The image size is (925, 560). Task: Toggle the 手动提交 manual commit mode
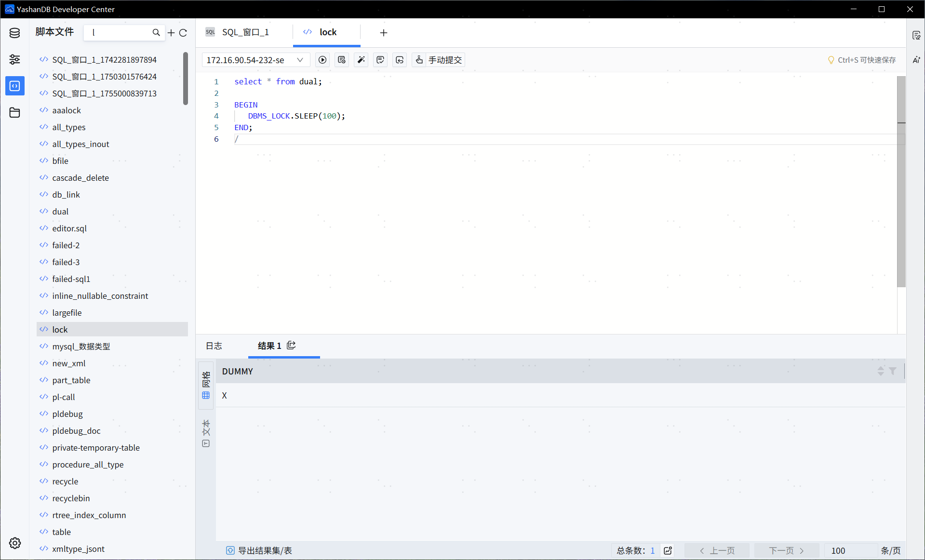439,60
